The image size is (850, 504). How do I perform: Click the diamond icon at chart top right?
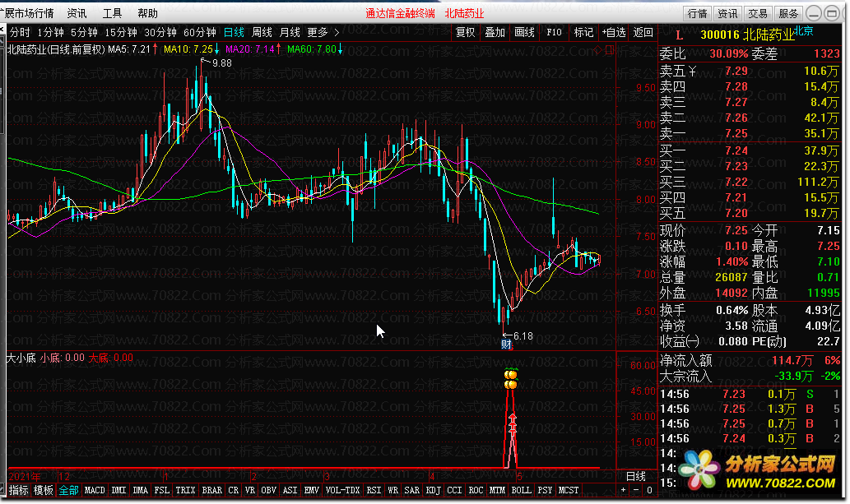(x=598, y=50)
